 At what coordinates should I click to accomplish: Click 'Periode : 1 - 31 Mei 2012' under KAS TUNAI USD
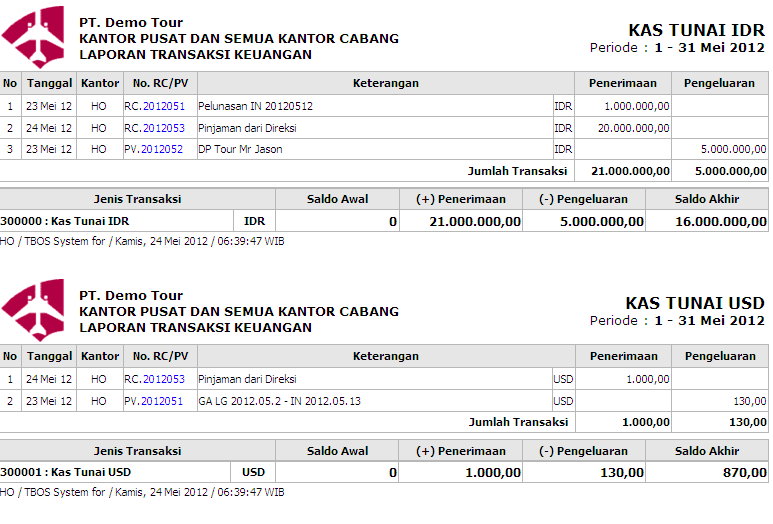(677, 321)
